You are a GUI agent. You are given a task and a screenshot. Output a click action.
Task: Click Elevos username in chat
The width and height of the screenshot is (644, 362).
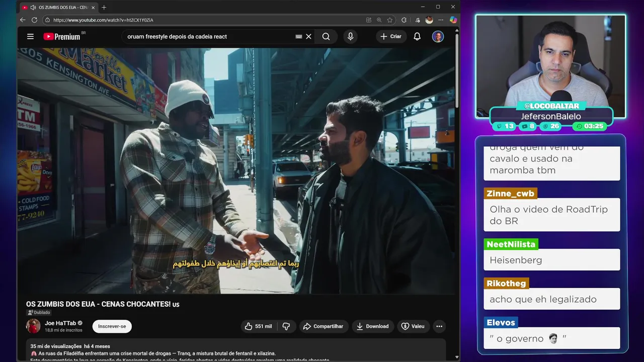[x=501, y=323]
